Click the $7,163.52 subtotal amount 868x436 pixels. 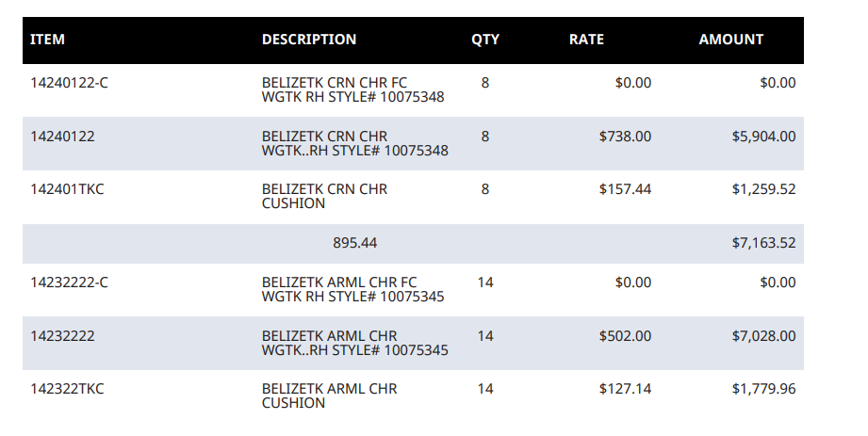tap(763, 243)
